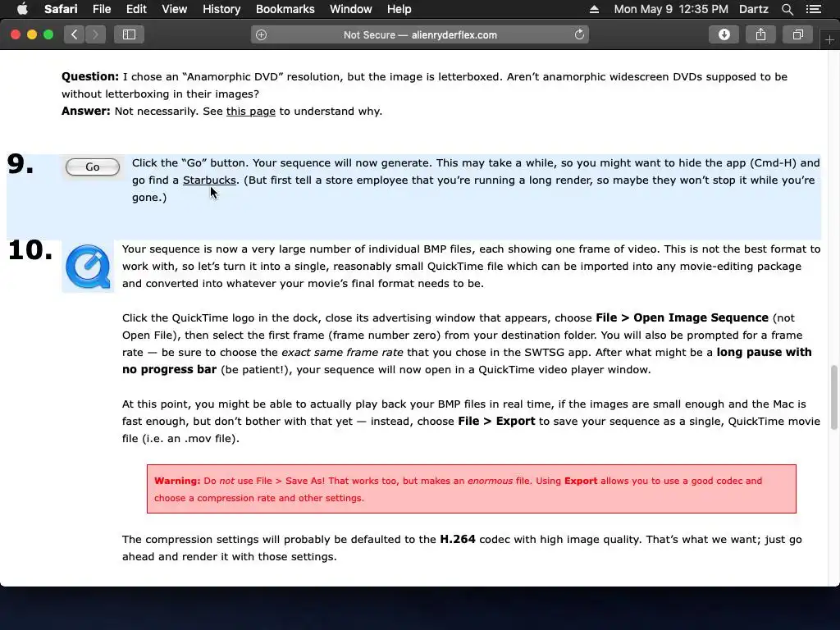
Task: Click the bold 'File > Open Image Sequence' text
Action: point(682,317)
